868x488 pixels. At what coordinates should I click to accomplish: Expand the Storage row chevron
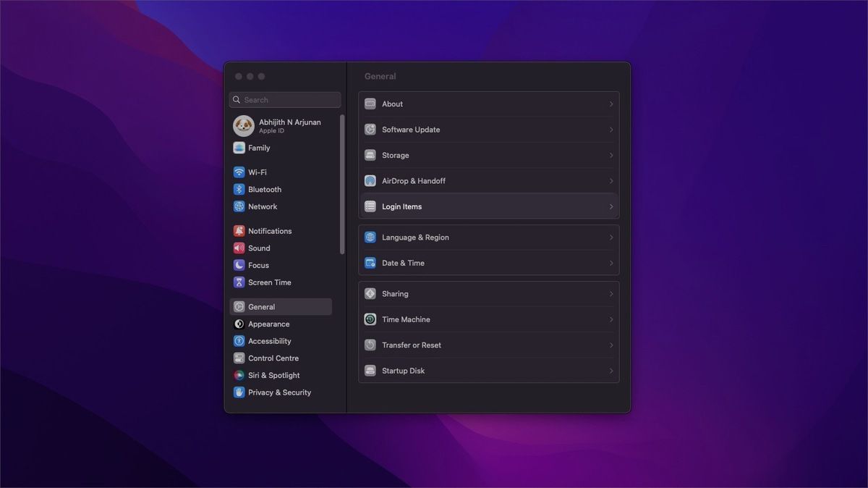tap(611, 156)
